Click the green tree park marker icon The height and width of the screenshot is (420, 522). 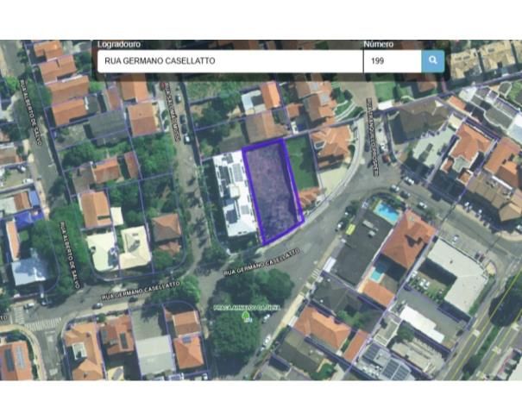[x=246, y=316]
